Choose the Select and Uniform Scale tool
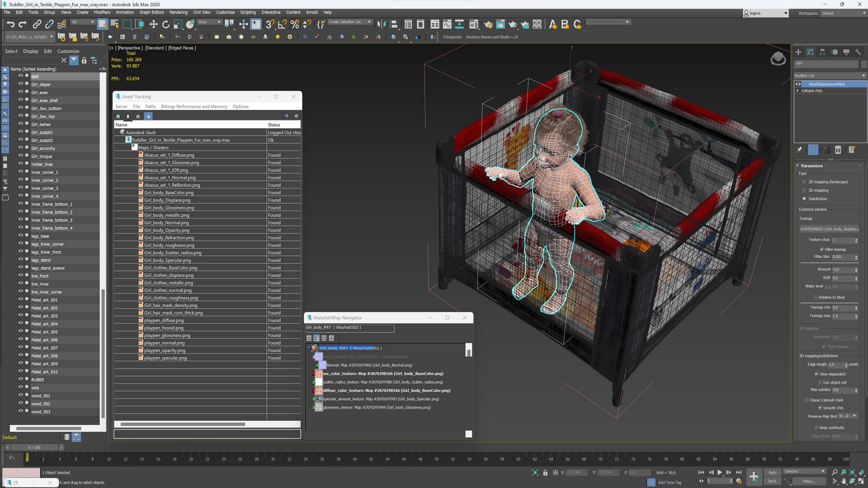 (x=178, y=24)
